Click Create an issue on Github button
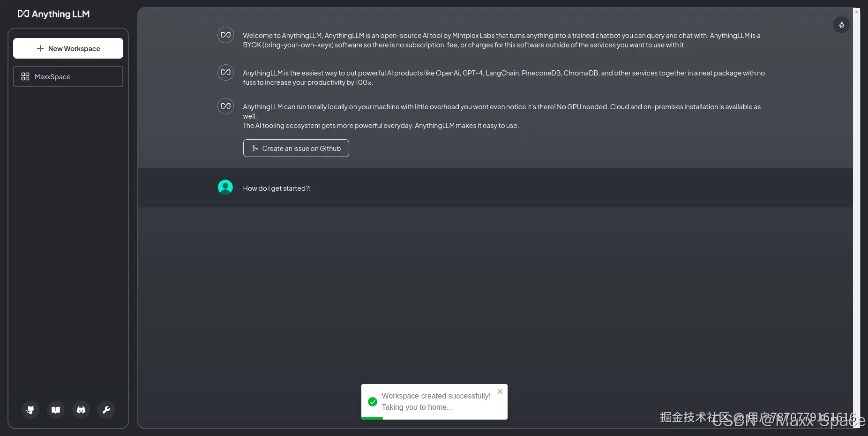This screenshot has width=868, height=436. point(296,148)
